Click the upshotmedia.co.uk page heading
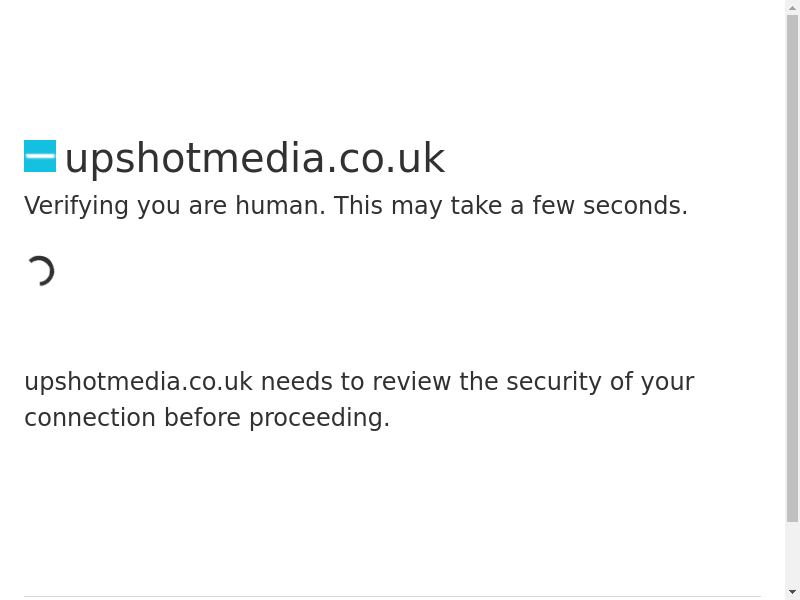The image size is (800, 600). (x=254, y=158)
